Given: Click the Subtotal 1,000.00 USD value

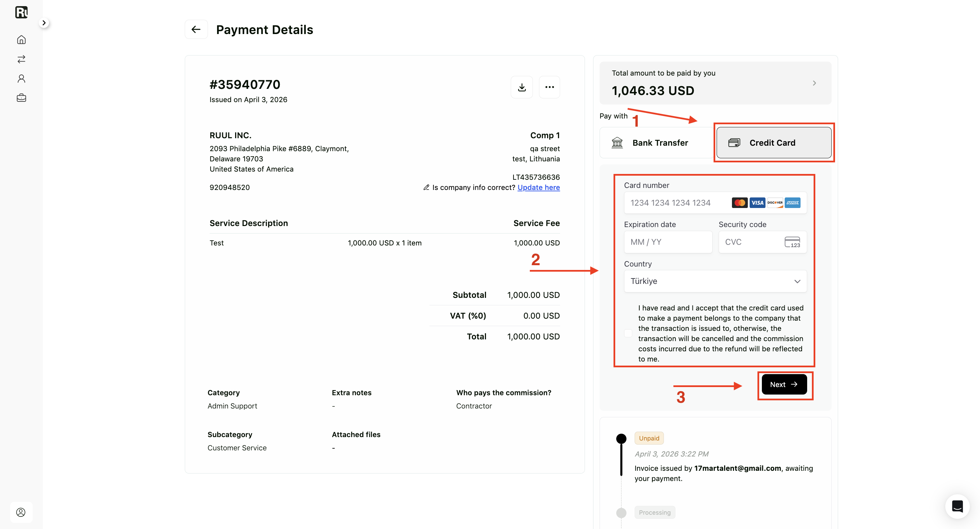Looking at the screenshot, I should [x=533, y=295].
